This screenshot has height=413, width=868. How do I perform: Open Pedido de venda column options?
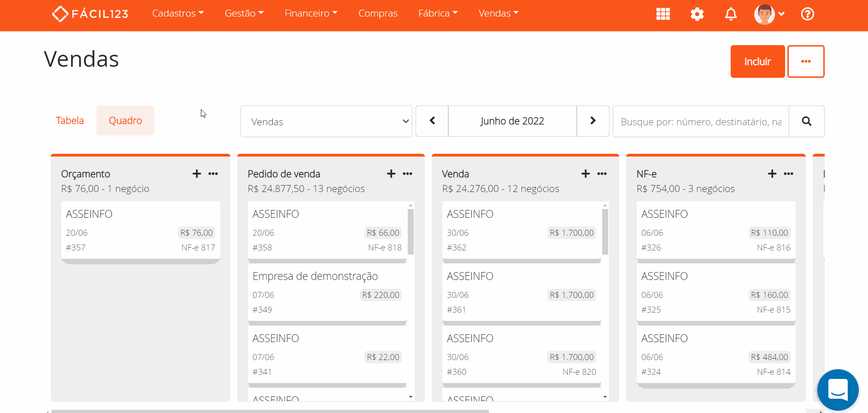coord(407,174)
